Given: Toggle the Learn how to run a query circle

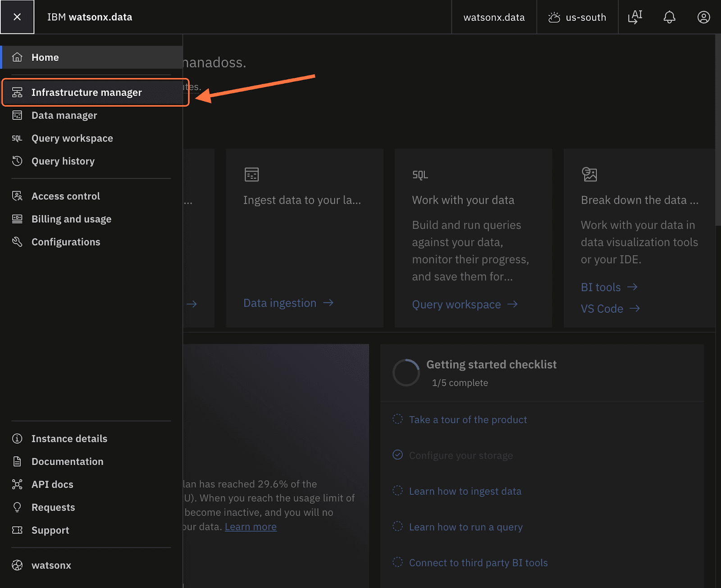Looking at the screenshot, I should click(397, 526).
